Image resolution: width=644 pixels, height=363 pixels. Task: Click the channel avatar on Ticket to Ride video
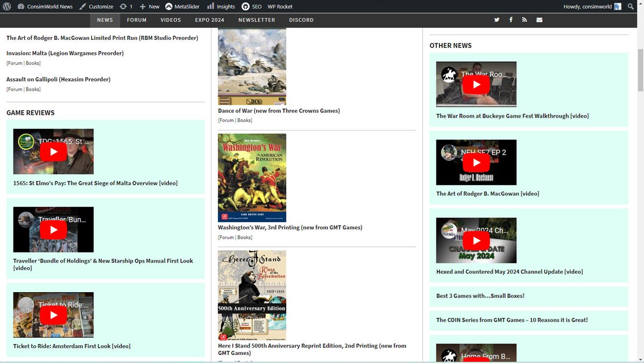26,305
